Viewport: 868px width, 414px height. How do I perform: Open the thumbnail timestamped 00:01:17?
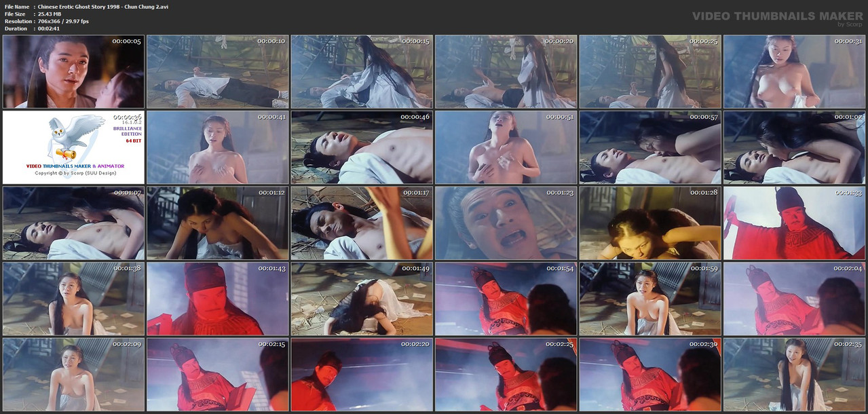[362, 224]
